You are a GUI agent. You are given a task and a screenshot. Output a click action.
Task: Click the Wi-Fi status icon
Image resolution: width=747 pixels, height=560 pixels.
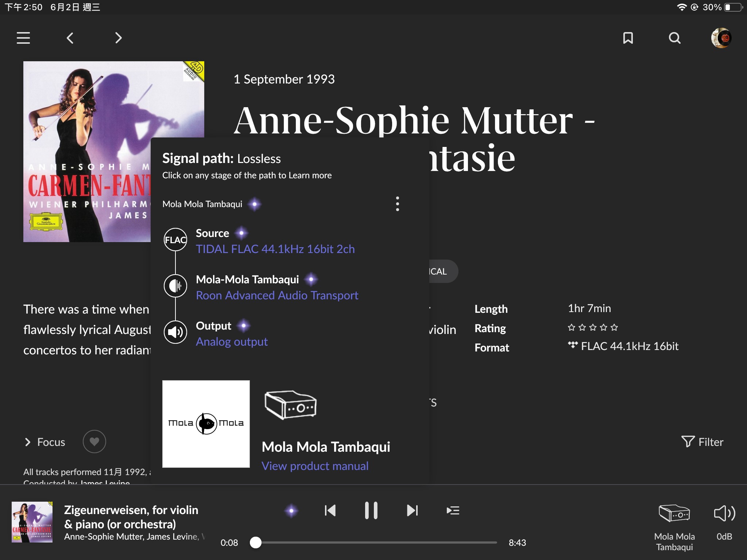(x=681, y=7)
